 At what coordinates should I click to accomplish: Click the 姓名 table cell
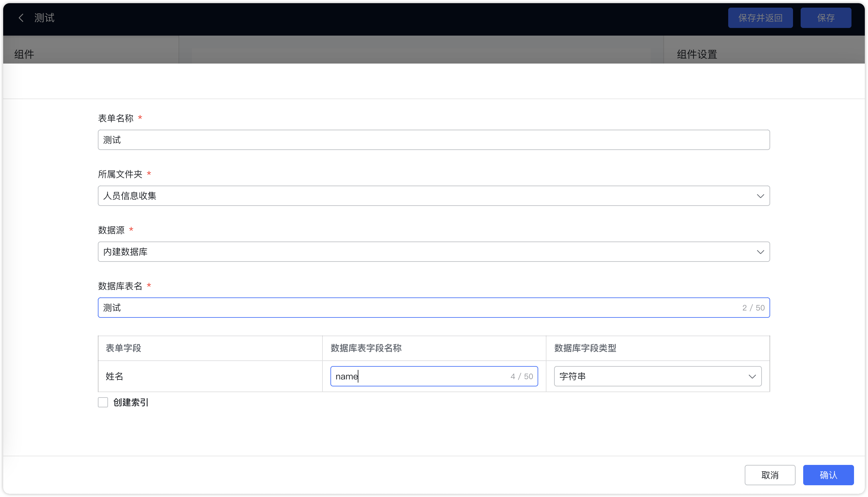click(x=210, y=377)
